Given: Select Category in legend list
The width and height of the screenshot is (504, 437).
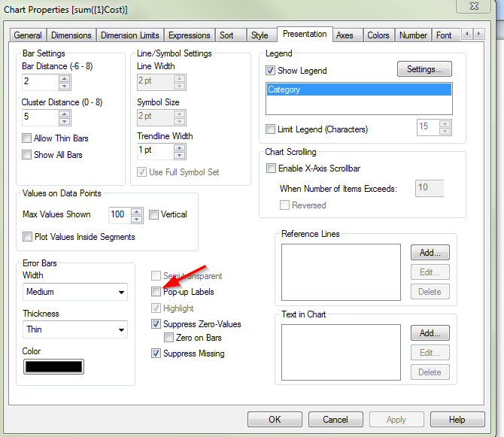Looking at the screenshot, I should point(359,90).
